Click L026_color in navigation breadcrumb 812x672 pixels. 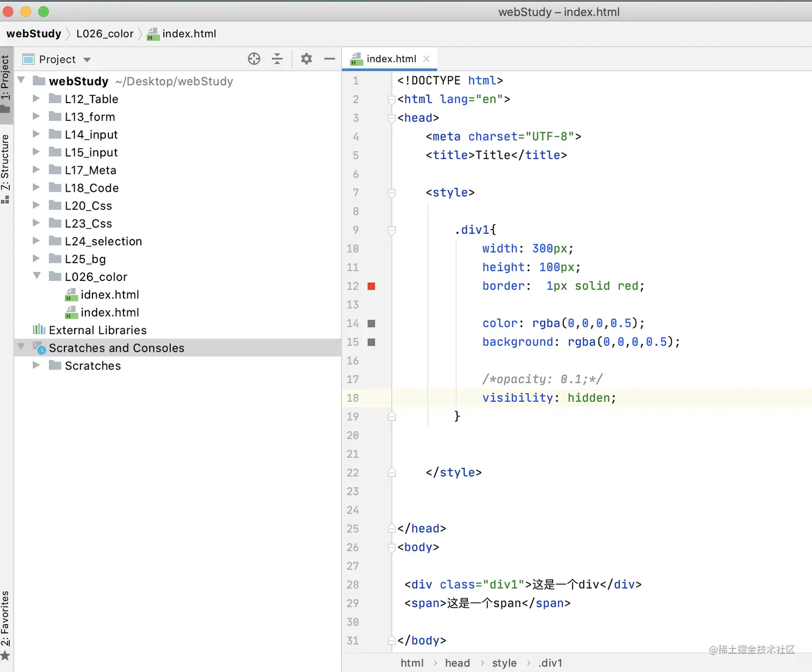tap(105, 34)
